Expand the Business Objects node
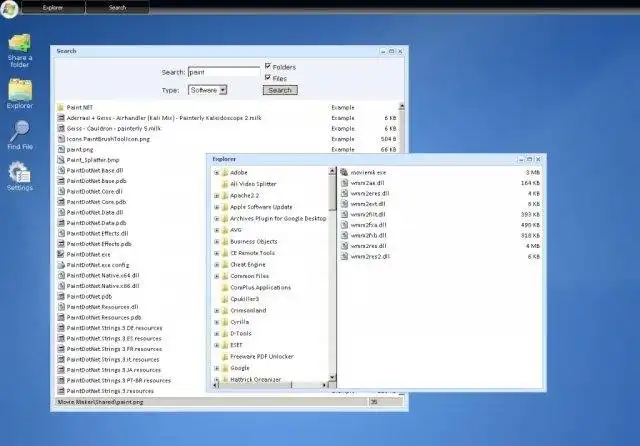640x446 pixels. (217, 242)
